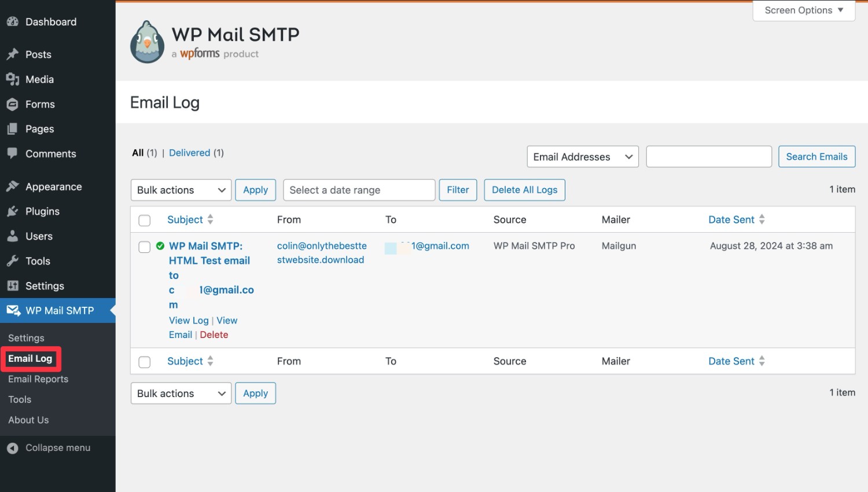Click the WP Mail SMTP envelope icon
This screenshot has height=492, width=868.
(13, 311)
